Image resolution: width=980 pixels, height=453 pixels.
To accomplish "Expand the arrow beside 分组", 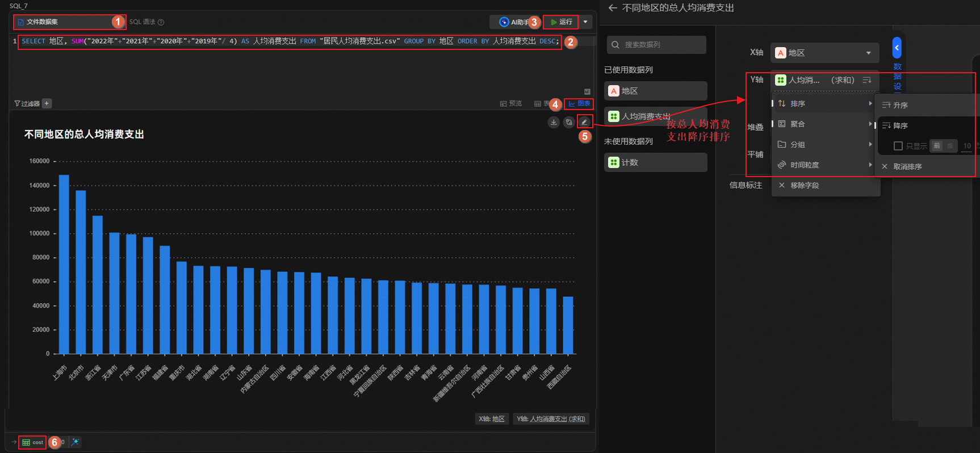I will 870,144.
